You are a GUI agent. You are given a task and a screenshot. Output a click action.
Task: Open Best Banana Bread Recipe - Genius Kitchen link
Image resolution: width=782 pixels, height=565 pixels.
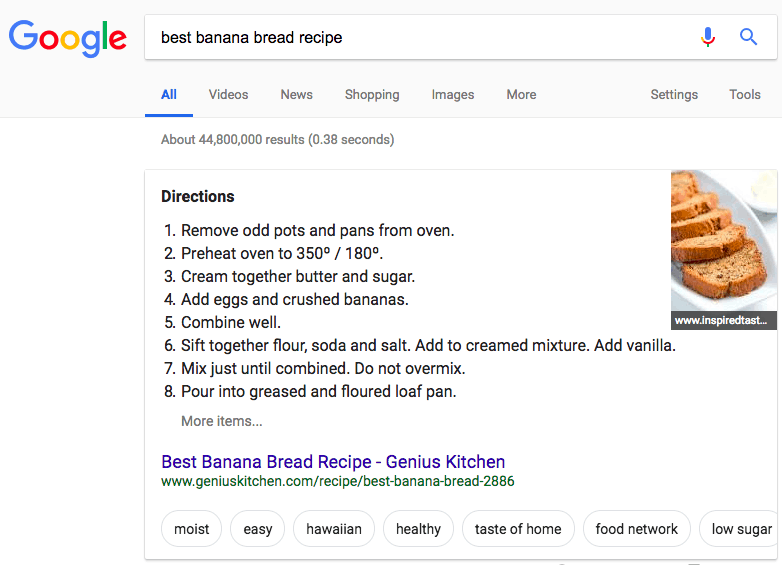333,462
